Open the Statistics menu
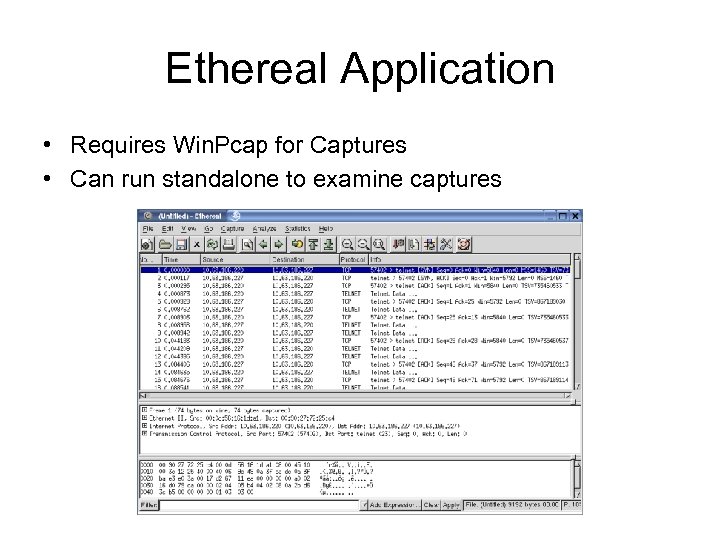Viewport: 720px width, 540px height. (x=298, y=228)
